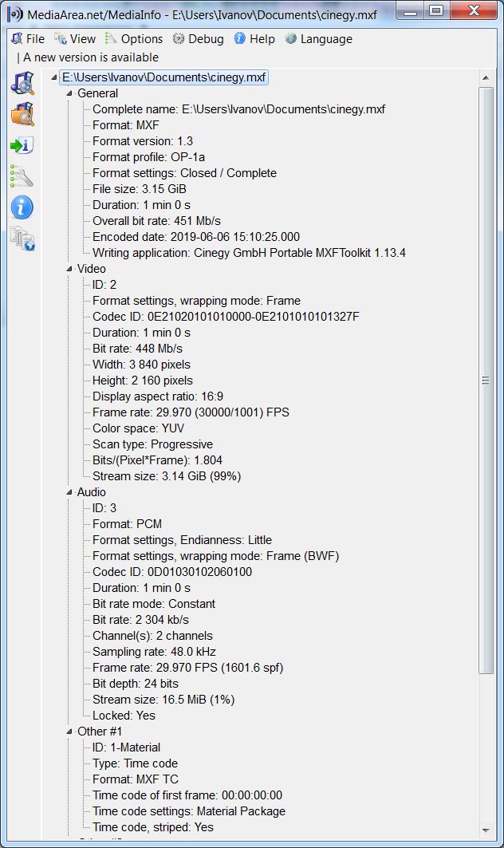The height and width of the screenshot is (848, 504).
Task: Collapse the Video section
Action: (69, 269)
